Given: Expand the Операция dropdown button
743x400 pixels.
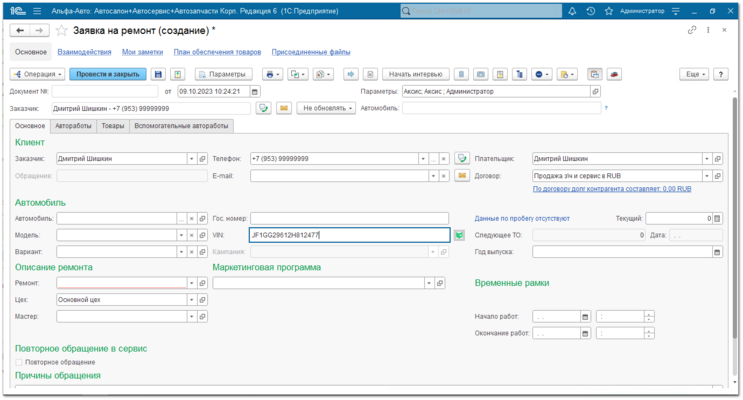Looking at the screenshot, I should (x=37, y=74).
